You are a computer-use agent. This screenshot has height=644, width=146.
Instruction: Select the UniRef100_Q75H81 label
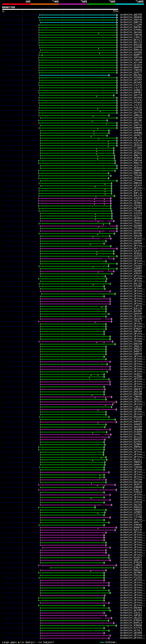click(x=131, y=30)
